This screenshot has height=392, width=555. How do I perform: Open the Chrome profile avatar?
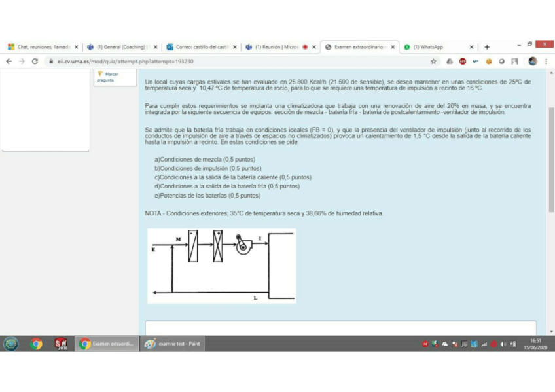tap(532, 62)
